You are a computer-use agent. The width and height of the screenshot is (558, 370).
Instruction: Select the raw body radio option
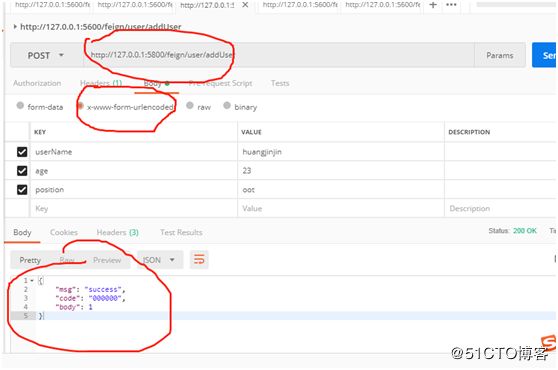point(190,106)
